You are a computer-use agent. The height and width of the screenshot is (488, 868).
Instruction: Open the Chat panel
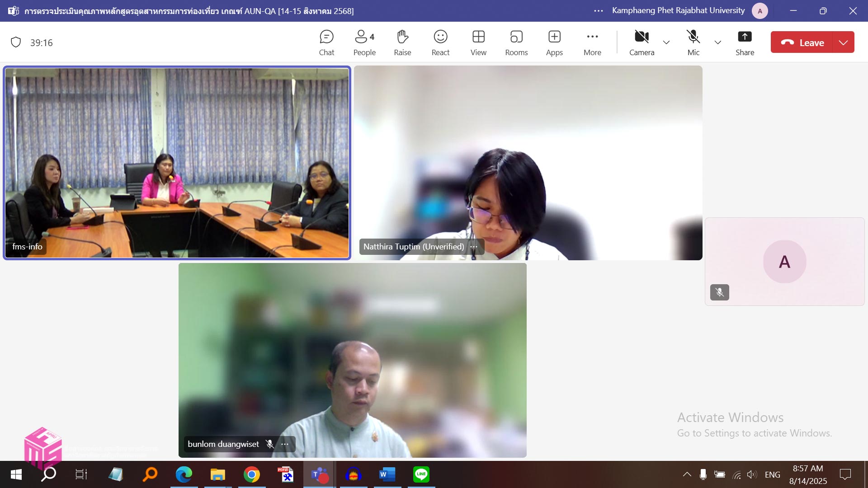tap(326, 43)
